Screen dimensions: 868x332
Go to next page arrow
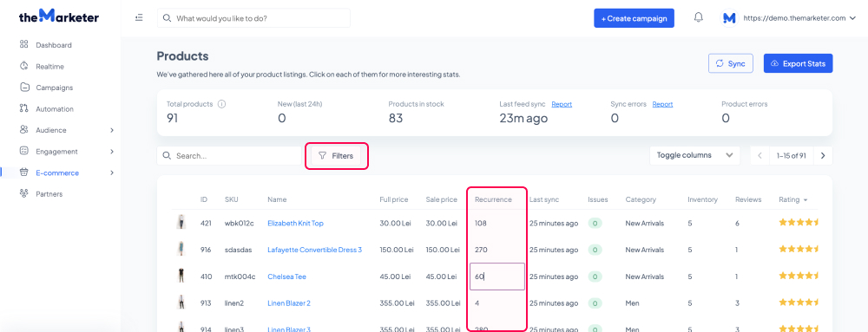[x=823, y=156]
